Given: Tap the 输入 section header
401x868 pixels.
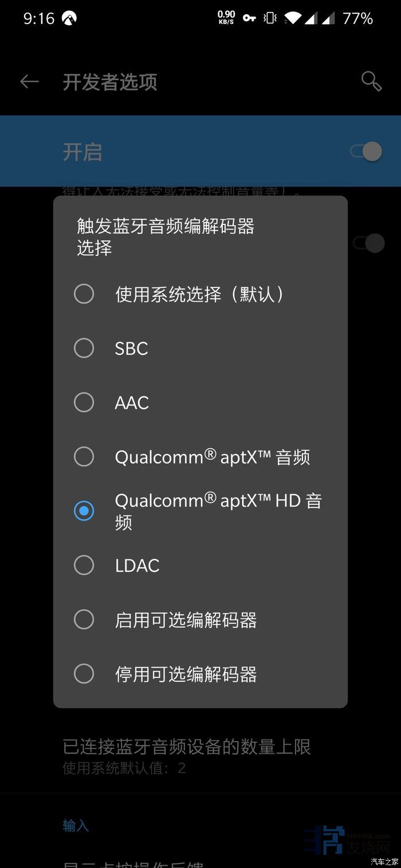Looking at the screenshot, I should coord(76,826).
